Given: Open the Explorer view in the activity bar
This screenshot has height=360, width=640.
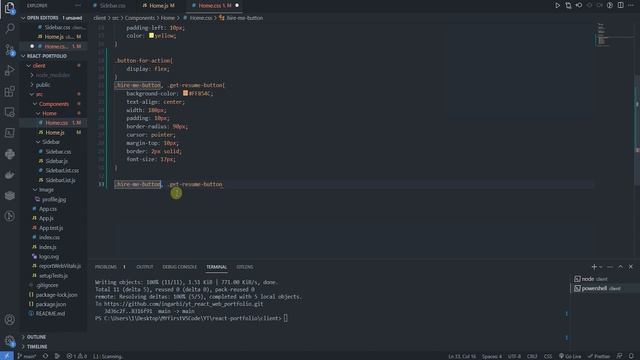Looking at the screenshot, I should [10, 8].
